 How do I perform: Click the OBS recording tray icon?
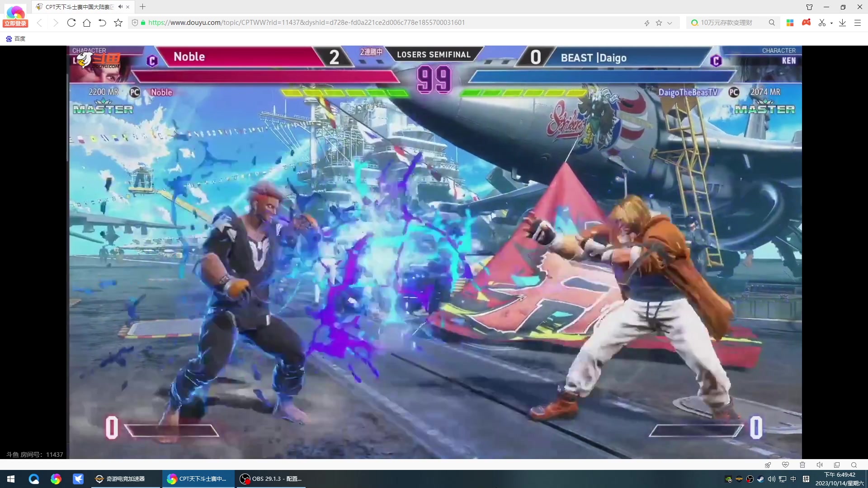(750, 479)
